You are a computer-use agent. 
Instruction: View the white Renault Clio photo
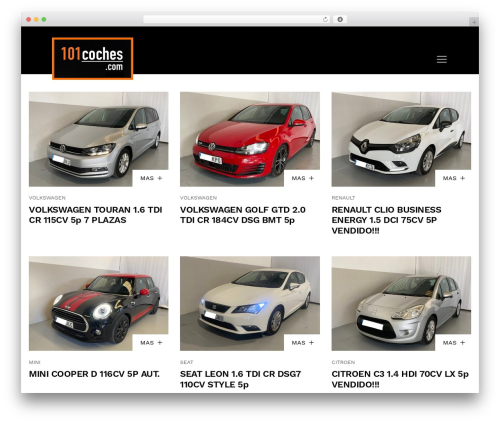tap(401, 139)
